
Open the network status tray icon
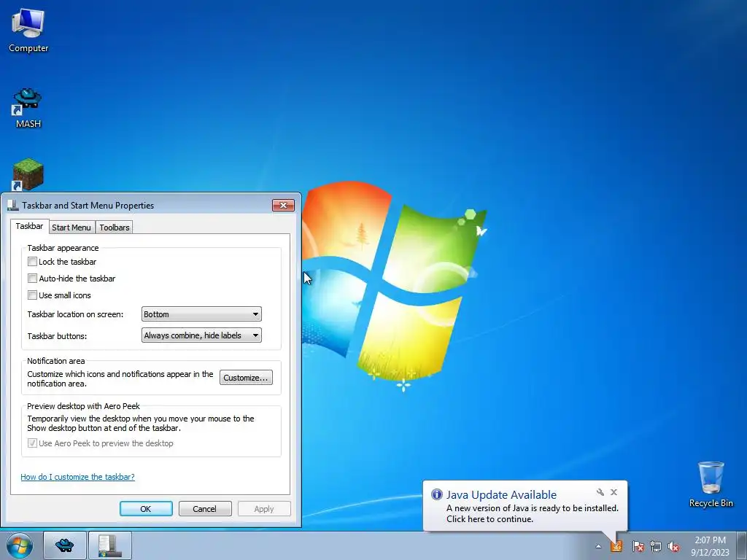pyautogui.click(x=656, y=546)
